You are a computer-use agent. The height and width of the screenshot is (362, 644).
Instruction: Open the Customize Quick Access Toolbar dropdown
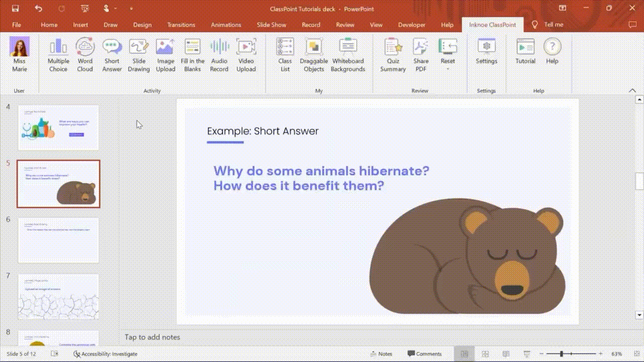pos(131,9)
